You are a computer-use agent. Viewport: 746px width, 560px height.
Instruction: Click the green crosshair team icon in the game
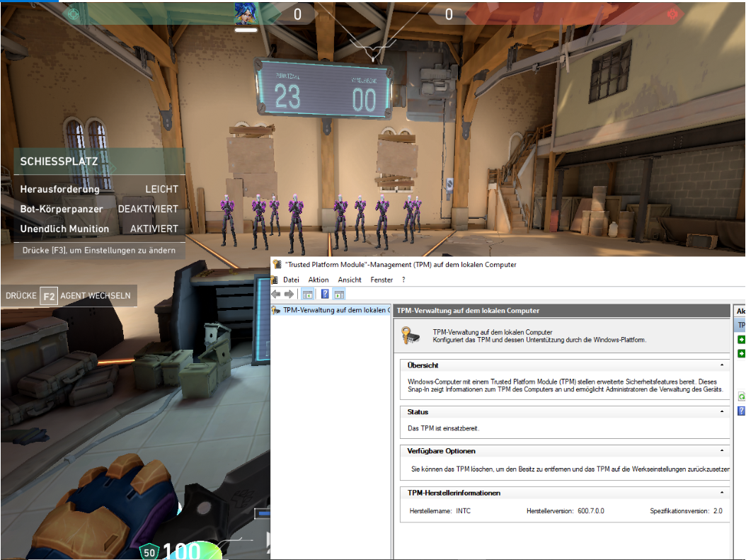(x=74, y=14)
